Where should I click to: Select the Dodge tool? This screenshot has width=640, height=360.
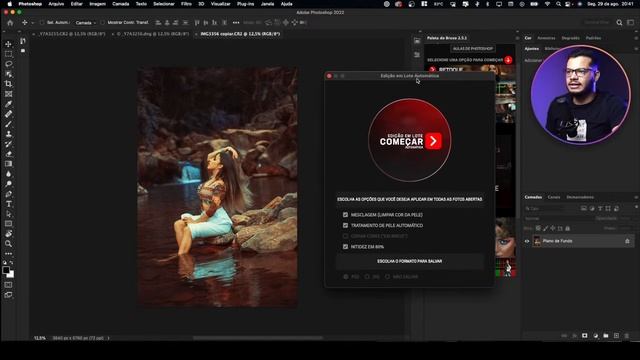(x=8, y=184)
